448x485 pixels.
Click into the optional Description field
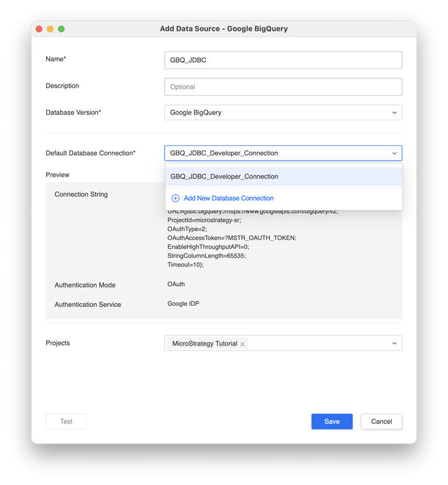click(x=283, y=87)
